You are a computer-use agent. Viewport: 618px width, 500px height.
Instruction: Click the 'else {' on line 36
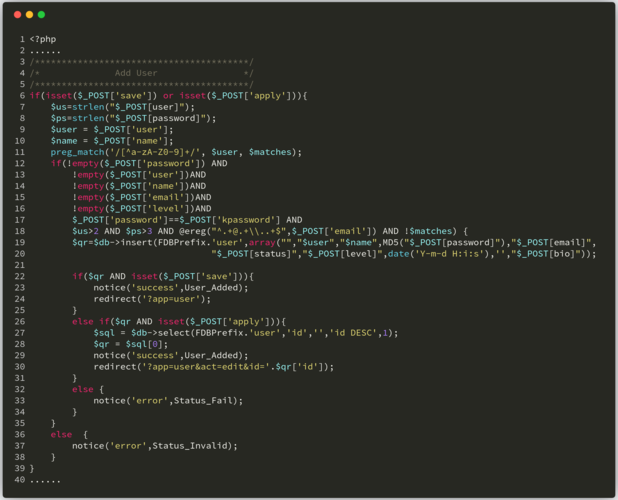click(69, 435)
